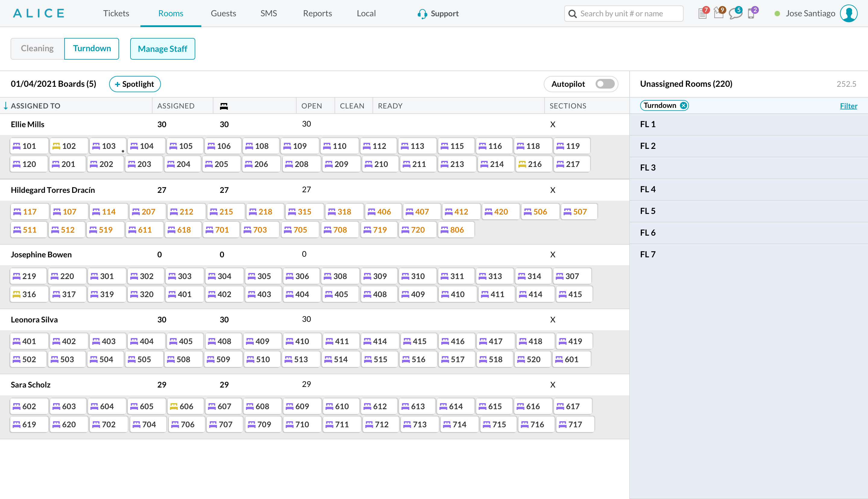Screen dimensions: 868x499
Task: Open the Filter link in unassigned rooms
Action: click(848, 106)
